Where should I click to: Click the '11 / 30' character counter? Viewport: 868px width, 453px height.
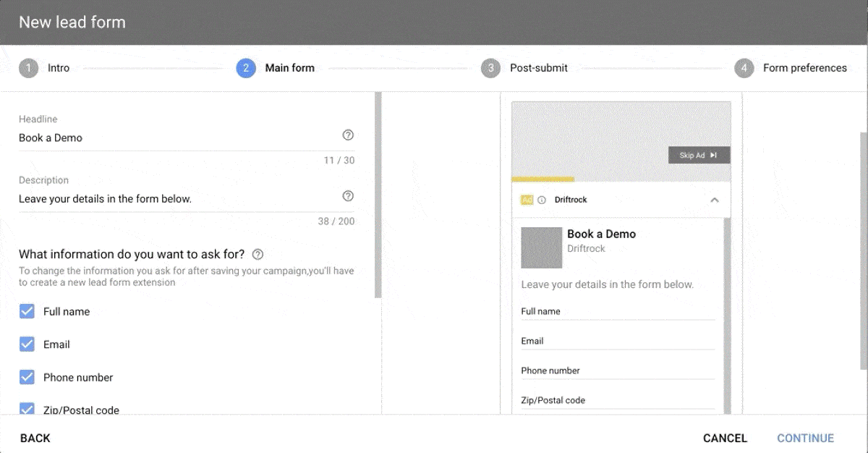click(x=339, y=161)
